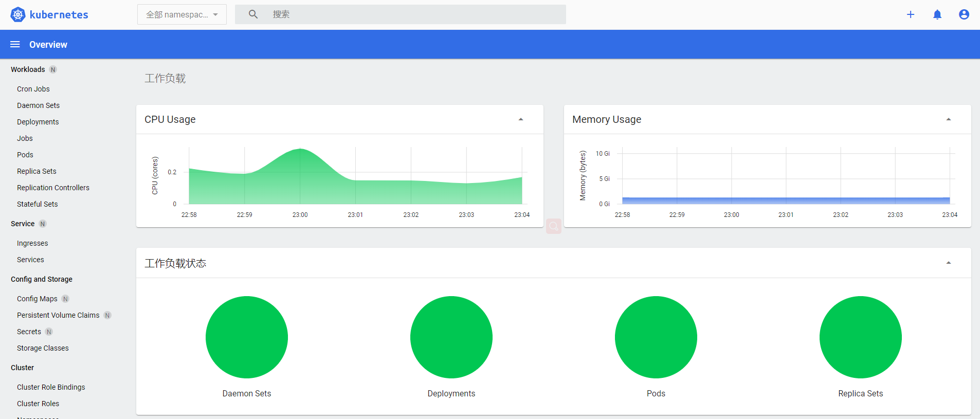Viewport: 980px width, 419px height.
Task: Click the Deployments green status circle
Action: click(x=451, y=337)
